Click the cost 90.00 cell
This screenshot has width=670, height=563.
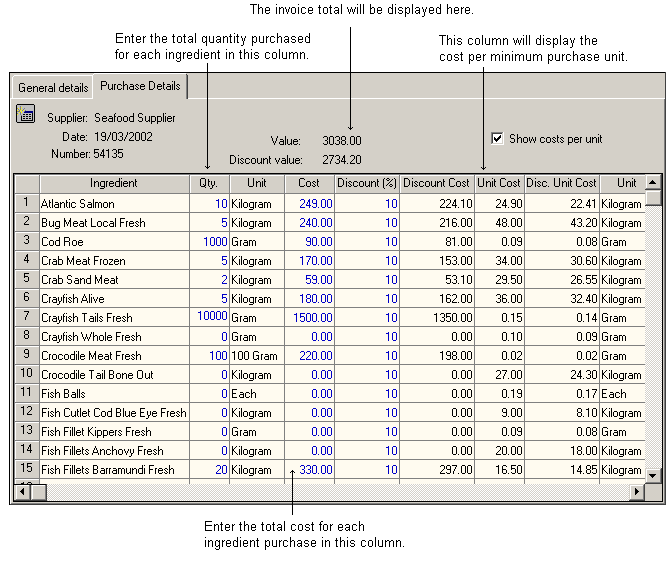(x=309, y=242)
